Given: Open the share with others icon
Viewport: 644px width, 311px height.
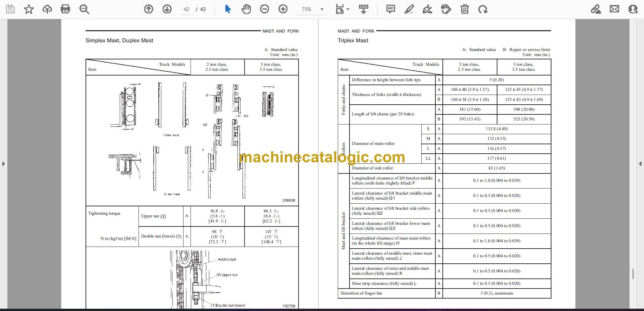Looking at the screenshot, I should (633, 9).
